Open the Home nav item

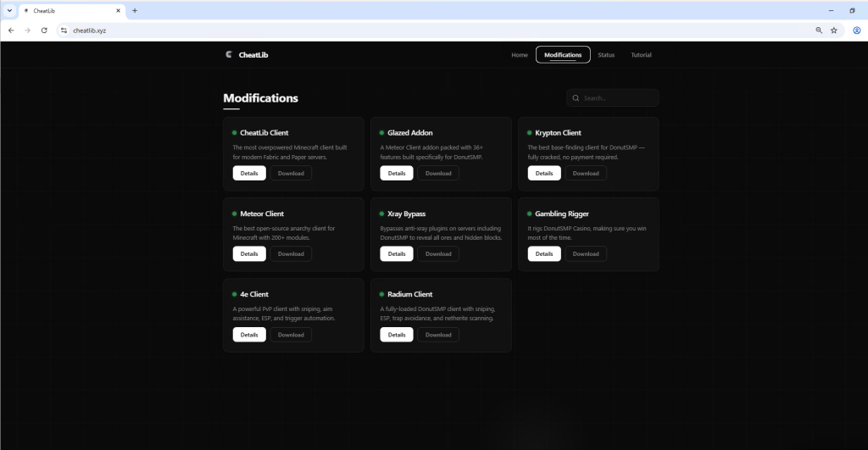click(520, 55)
